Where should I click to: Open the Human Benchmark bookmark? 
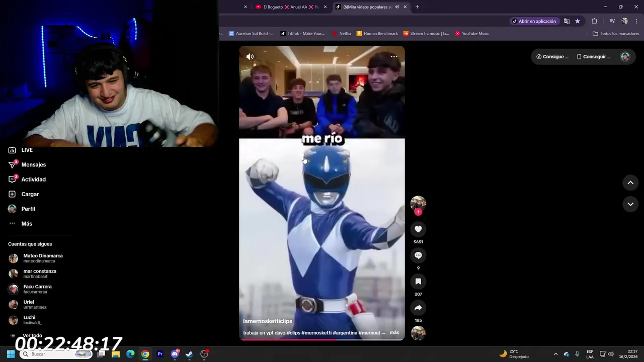377,34
